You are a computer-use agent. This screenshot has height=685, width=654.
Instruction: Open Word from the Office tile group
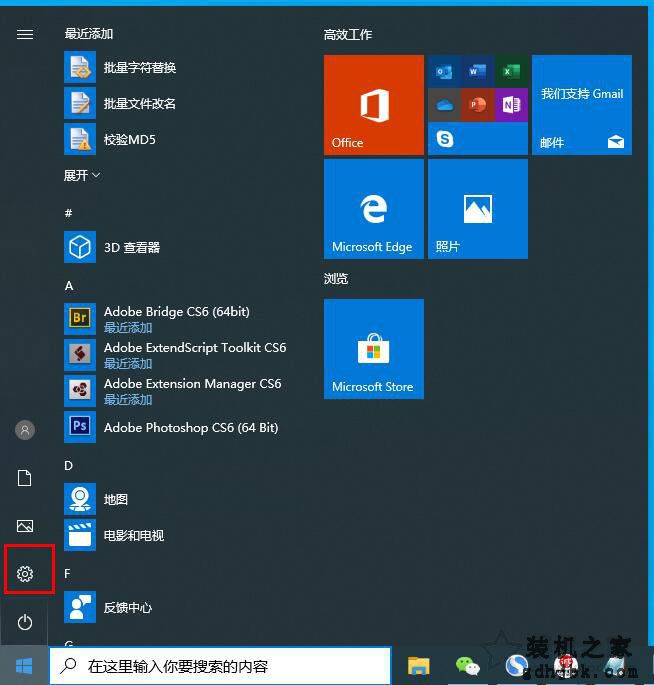pos(477,71)
